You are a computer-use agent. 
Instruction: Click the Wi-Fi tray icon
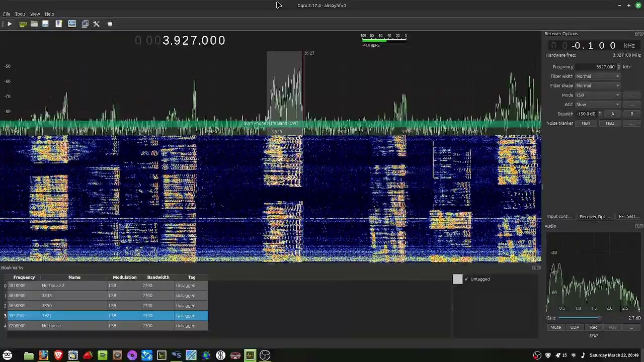click(x=573, y=355)
